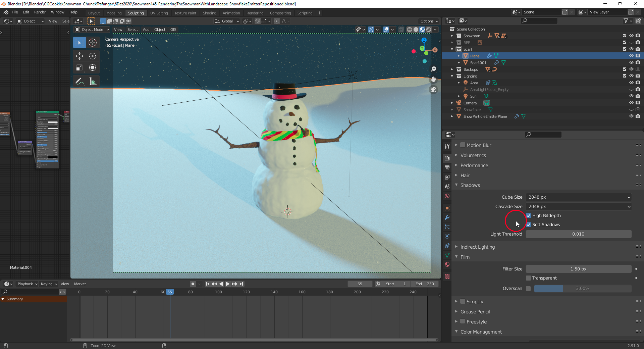Switch to the Shading workspace tab
Viewport: 644px width, 349px height.
tap(209, 13)
